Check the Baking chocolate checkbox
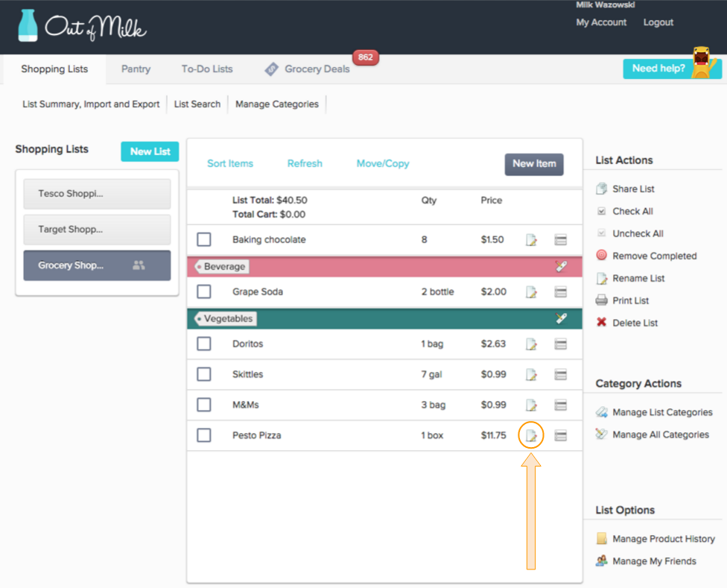 coord(204,240)
